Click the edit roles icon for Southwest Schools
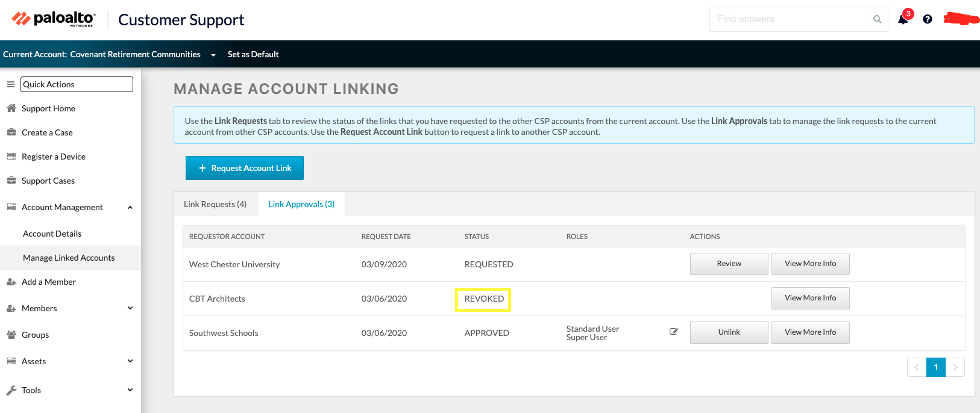Viewport: 980px width, 413px height. tap(674, 332)
